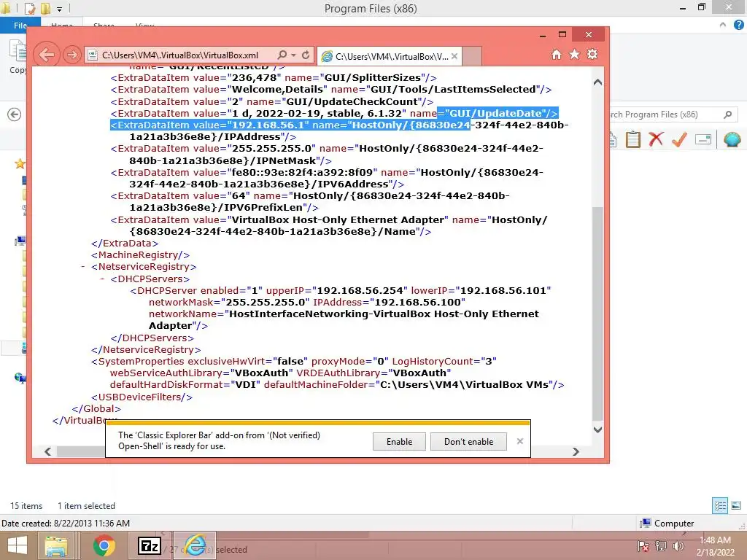Select the VirtualBox.xml browser tab
The height and width of the screenshot is (560, 747).
(x=390, y=56)
